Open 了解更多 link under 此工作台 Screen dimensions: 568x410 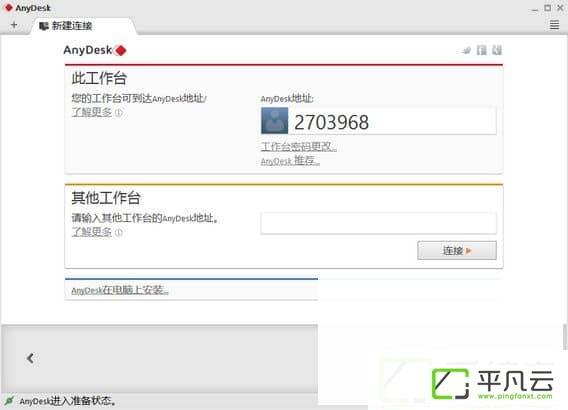92,112
